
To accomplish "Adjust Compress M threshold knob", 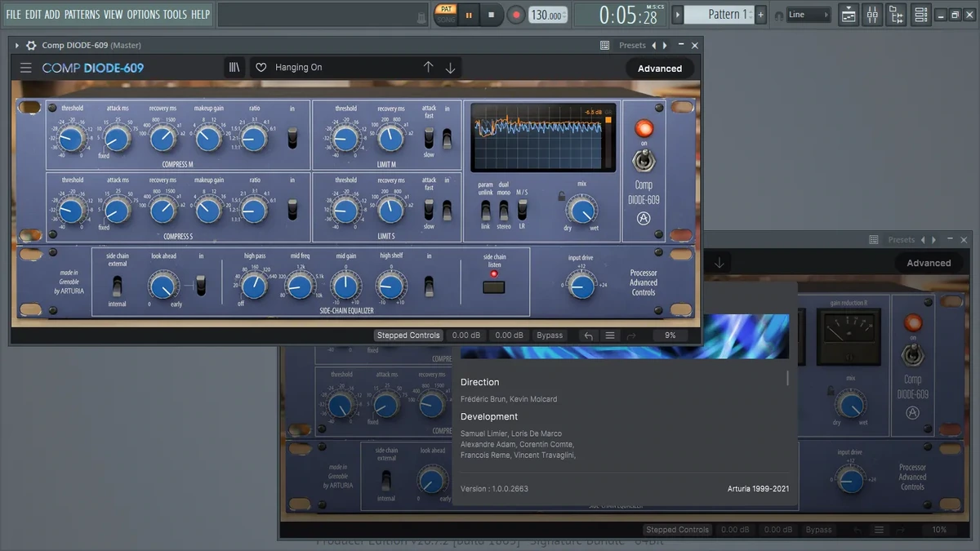I will [72, 139].
